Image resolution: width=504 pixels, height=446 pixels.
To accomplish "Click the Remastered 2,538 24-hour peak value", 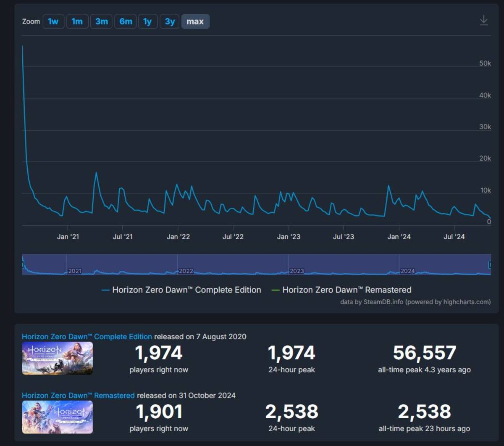I will point(291,412).
